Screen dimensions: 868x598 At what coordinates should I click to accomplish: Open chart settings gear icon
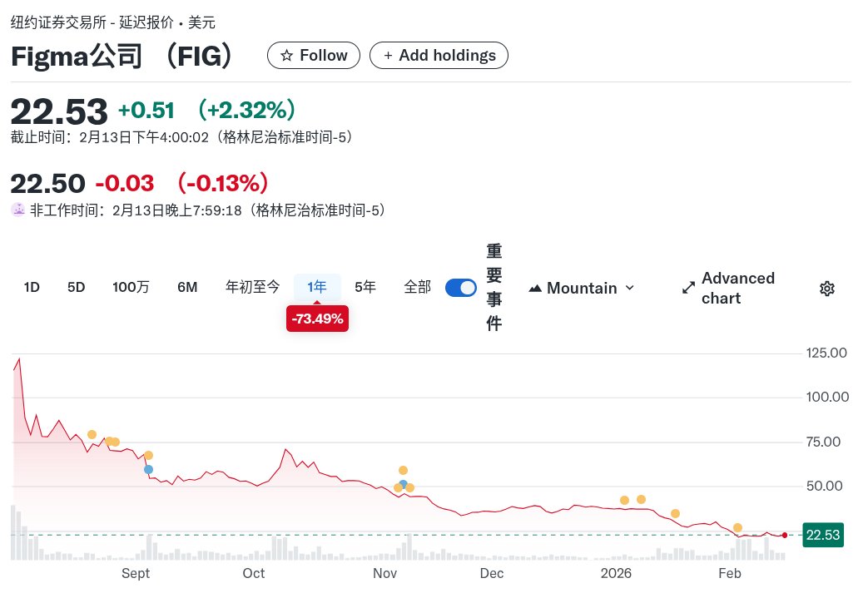click(826, 289)
